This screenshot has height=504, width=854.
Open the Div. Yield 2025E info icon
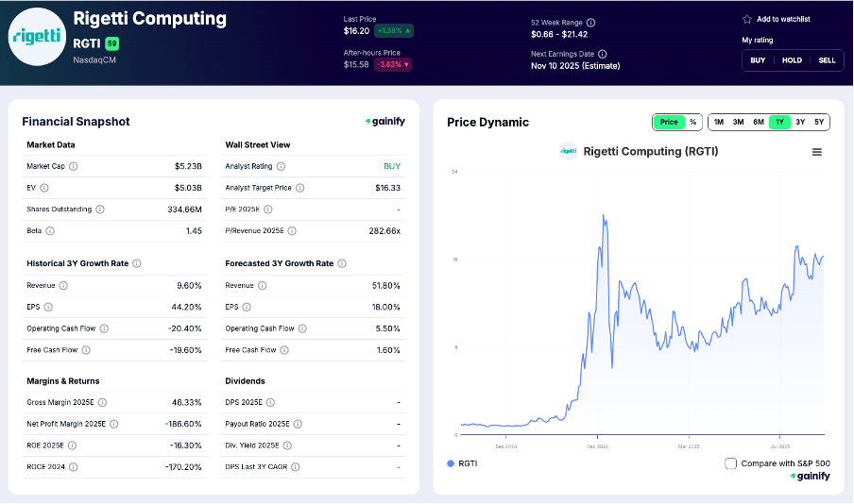tap(287, 445)
